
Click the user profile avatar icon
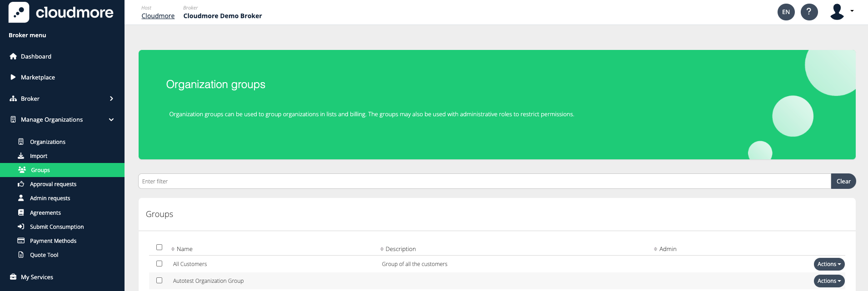(837, 12)
